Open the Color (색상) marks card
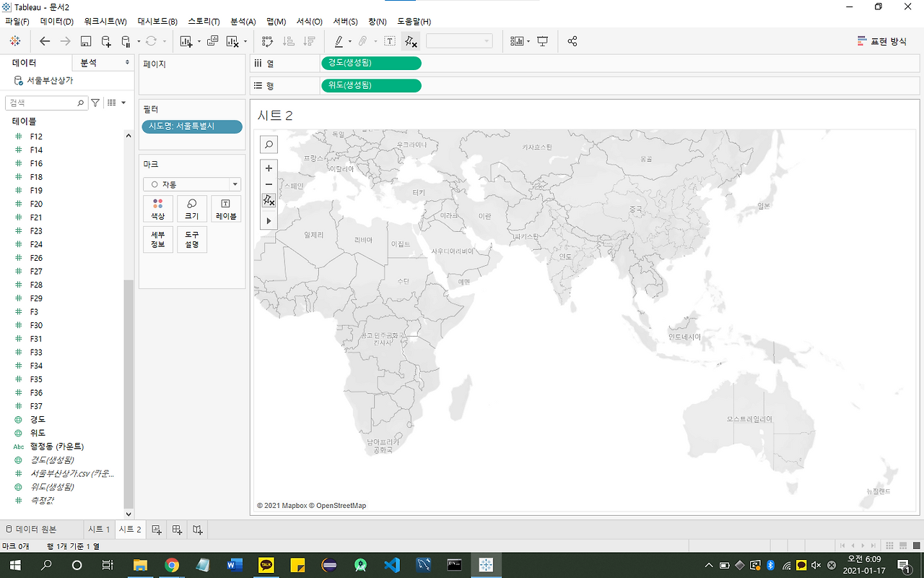 157,209
